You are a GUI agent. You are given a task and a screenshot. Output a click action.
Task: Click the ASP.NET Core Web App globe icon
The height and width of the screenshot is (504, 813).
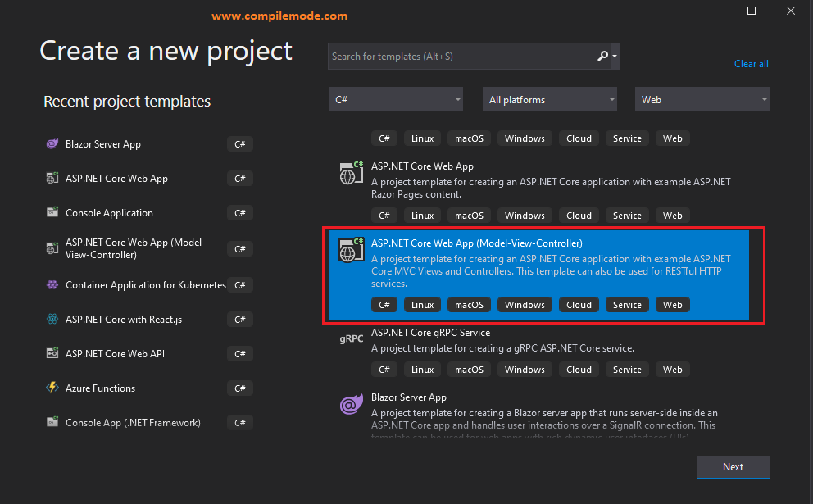[x=351, y=173]
